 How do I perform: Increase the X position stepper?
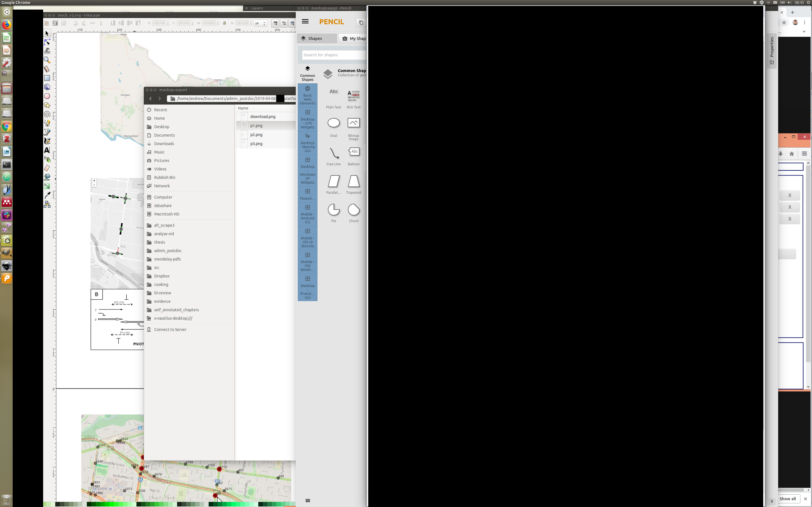tap(168, 22)
